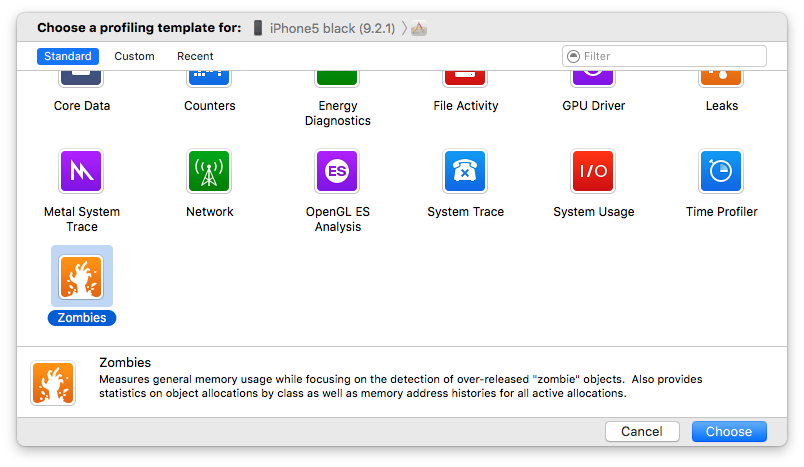Select the OpenGL ES Analysis icon
The image size is (804, 467).
337,171
